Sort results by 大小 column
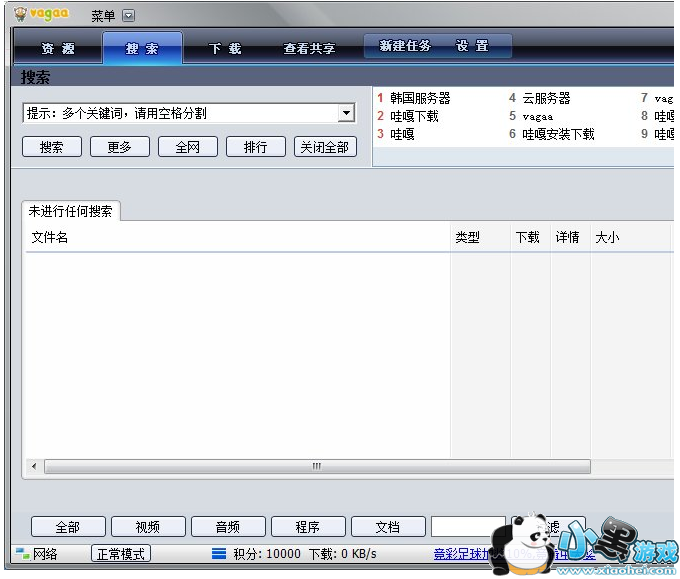Screen dimensions: 680x579 coord(630,237)
